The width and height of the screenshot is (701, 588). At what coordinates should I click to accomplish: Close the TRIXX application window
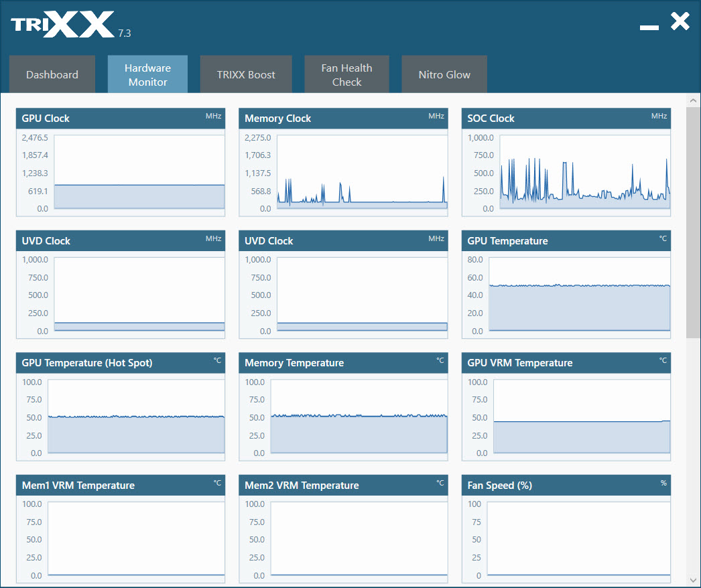(680, 21)
